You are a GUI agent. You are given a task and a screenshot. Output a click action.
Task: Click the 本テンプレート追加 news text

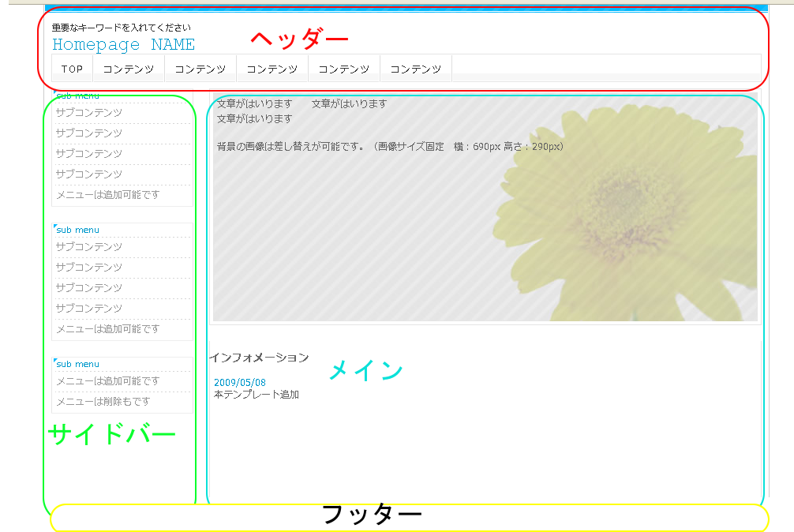pos(257,395)
